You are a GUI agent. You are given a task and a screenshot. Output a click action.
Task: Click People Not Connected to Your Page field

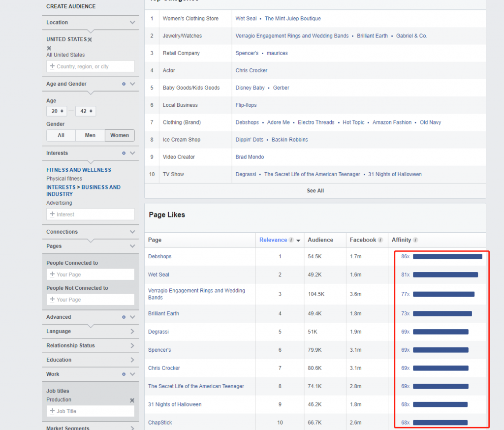click(x=91, y=300)
